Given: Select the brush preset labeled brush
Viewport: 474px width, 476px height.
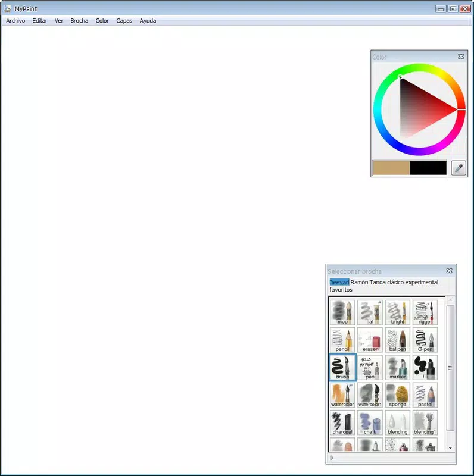Looking at the screenshot, I should pos(342,367).
